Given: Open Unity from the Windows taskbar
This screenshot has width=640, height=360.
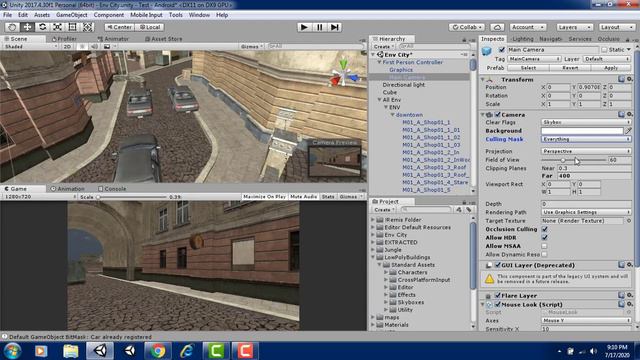Looking at the screenshot, I should 100,351.
